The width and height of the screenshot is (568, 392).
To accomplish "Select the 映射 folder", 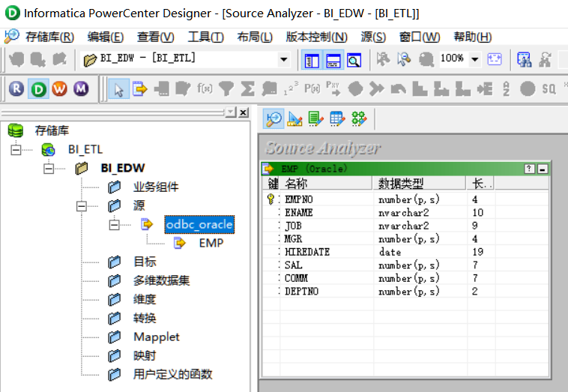I will point(145,356).
